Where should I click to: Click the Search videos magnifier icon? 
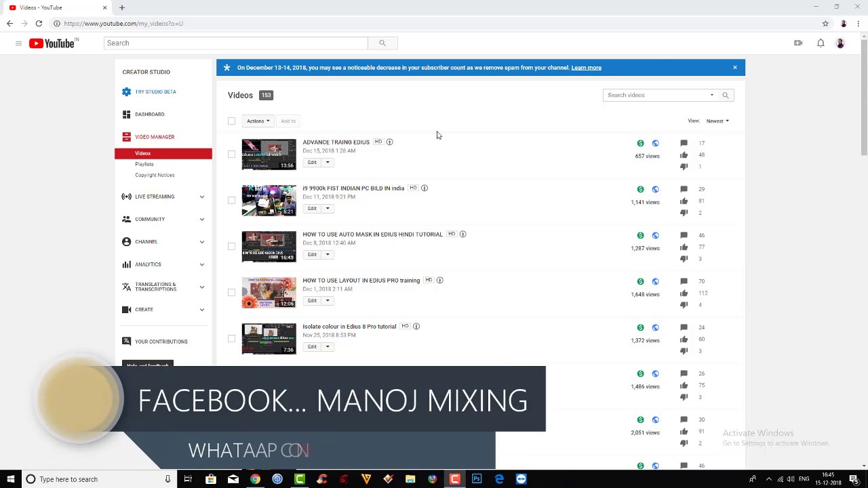click(x=726, y=96)
